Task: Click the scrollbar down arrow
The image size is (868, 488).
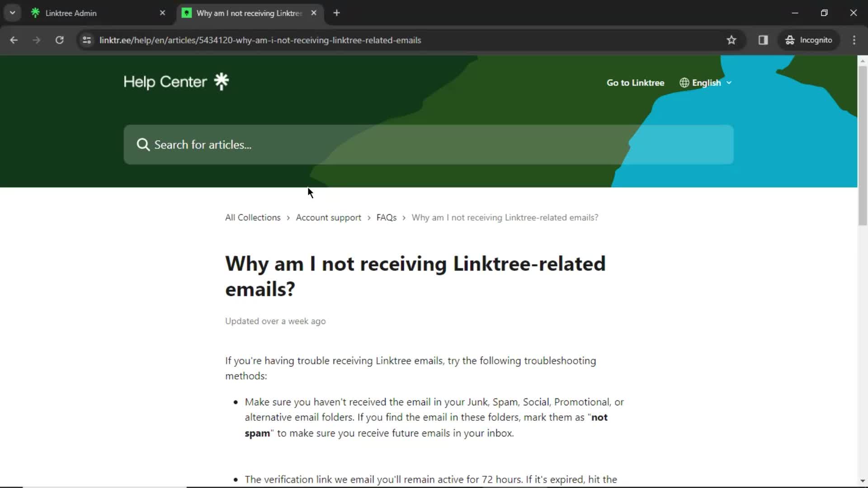Action: click(x=863, y=481)
